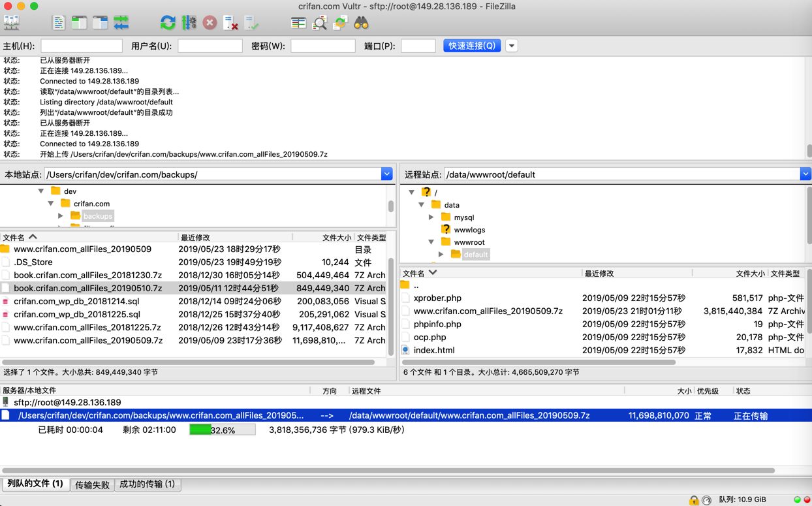
Task: Sort local files by 最近修改 column
Action: [235, 238]
